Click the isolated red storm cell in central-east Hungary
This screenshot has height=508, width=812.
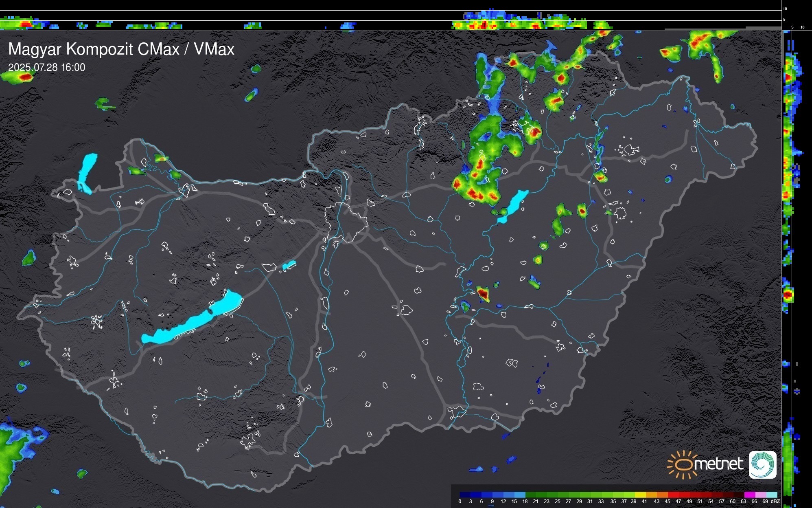tap(483, 293)
